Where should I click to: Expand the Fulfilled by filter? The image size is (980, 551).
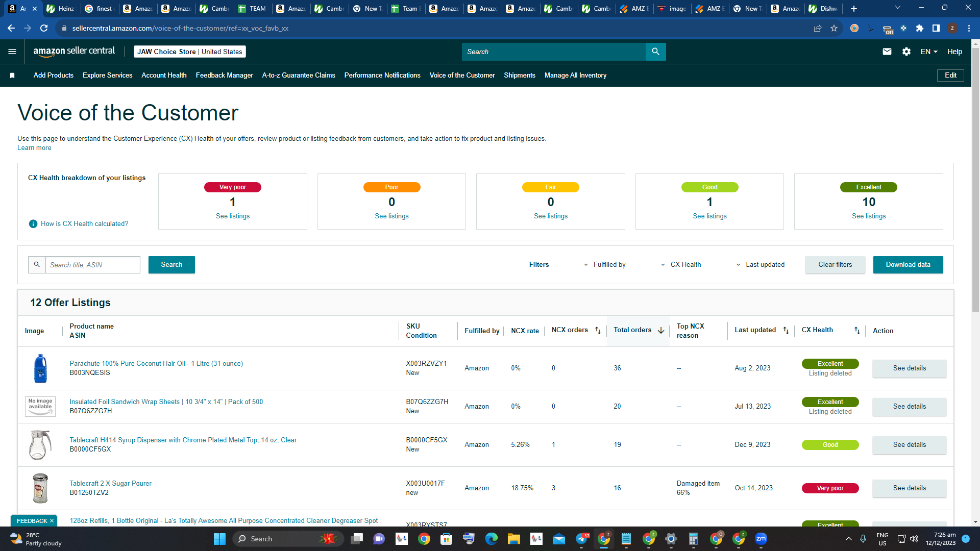click(604, 265)
